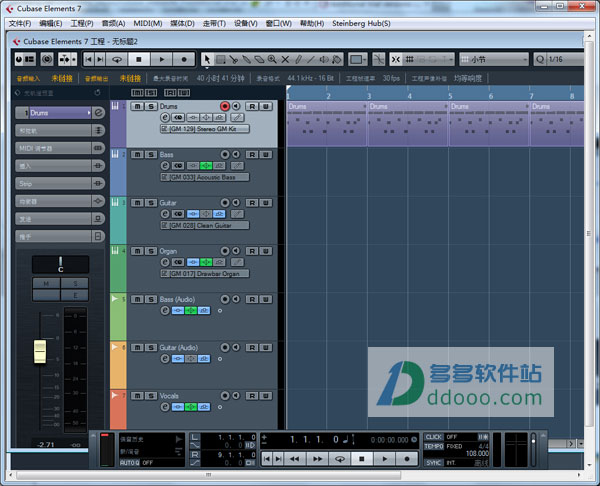Screen dimensions: 600x486
Task: Click the toolbar Stop button
Action: [x=139, y=59]
